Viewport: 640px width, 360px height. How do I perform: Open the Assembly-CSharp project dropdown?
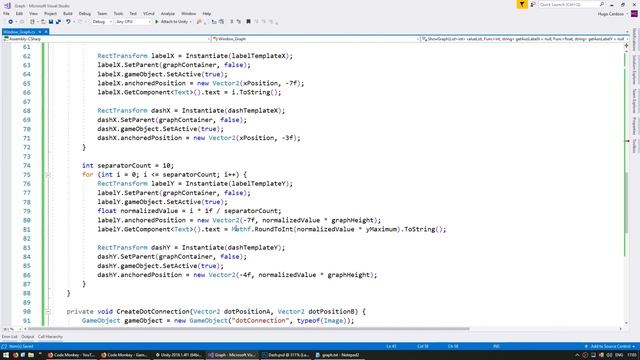coord(106,39)
